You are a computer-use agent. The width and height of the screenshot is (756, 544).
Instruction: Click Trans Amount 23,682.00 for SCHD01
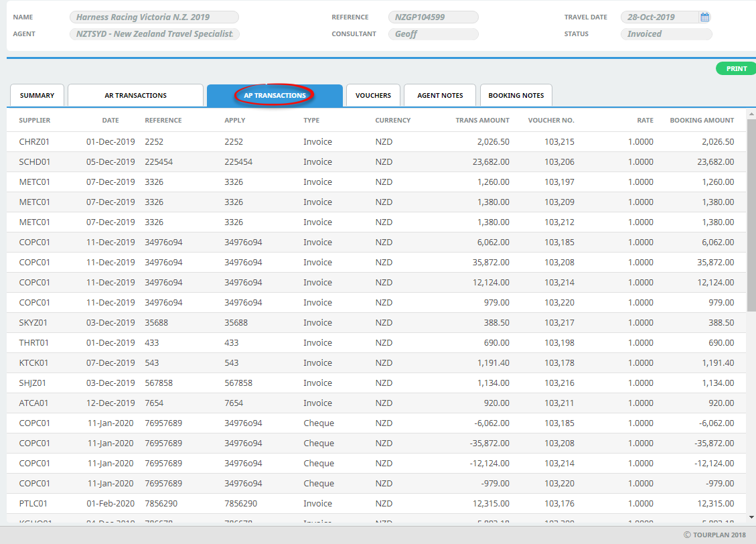[x=491, y=162]
